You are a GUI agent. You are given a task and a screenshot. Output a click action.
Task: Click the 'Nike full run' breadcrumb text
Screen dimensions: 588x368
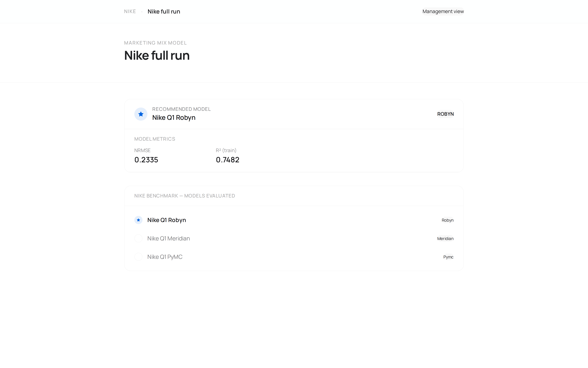[x=164, y=11]
